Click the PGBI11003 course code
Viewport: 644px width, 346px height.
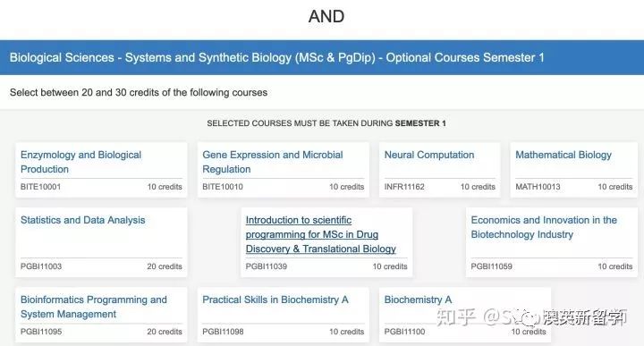41,266
